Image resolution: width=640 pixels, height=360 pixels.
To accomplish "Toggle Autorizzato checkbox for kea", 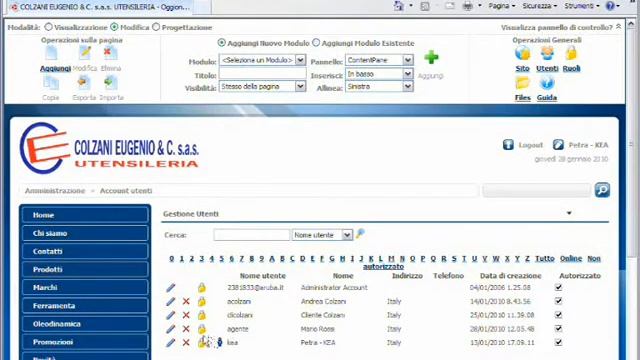I will (x=558, y=342).
